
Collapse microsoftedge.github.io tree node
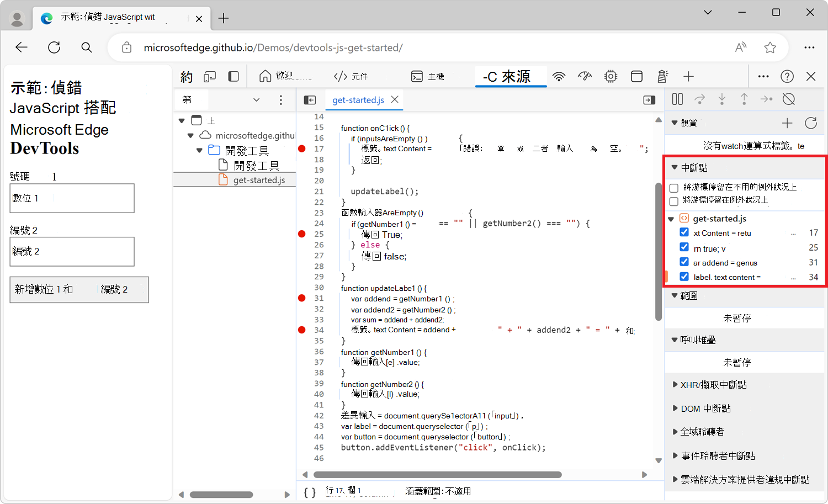[x=190, y=135]
